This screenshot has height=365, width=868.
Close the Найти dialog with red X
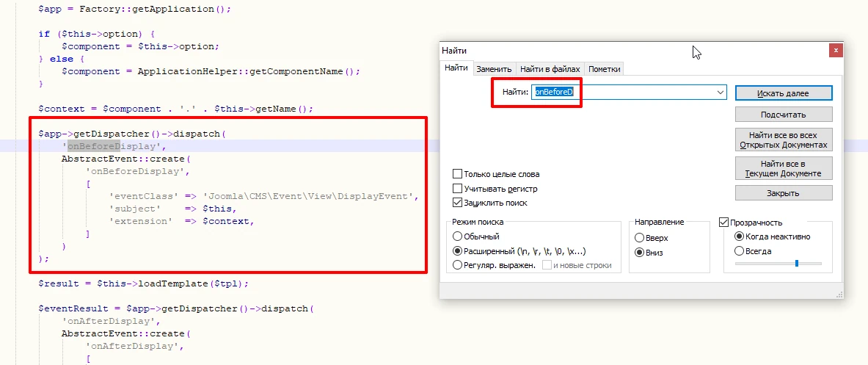click(x=836, y=51)
